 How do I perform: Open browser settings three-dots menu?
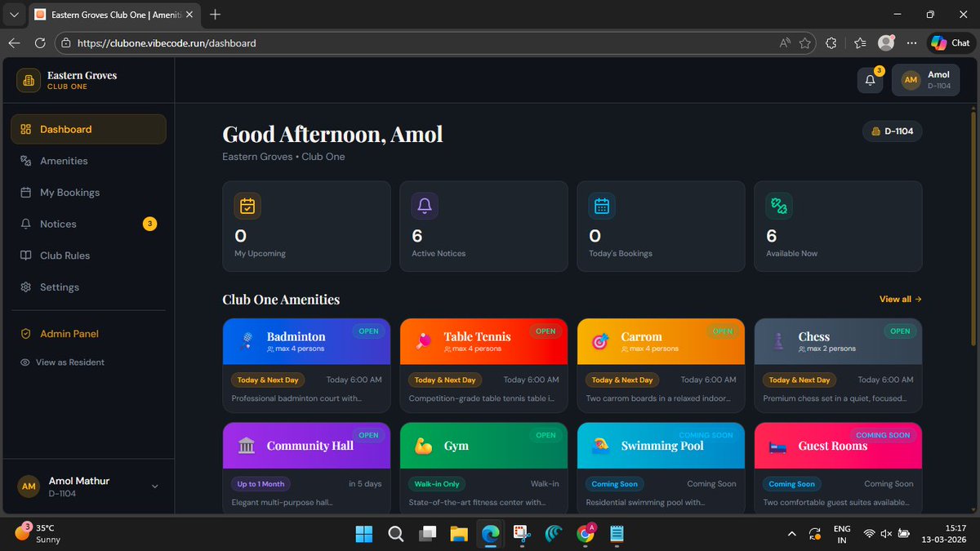[911, 43]
